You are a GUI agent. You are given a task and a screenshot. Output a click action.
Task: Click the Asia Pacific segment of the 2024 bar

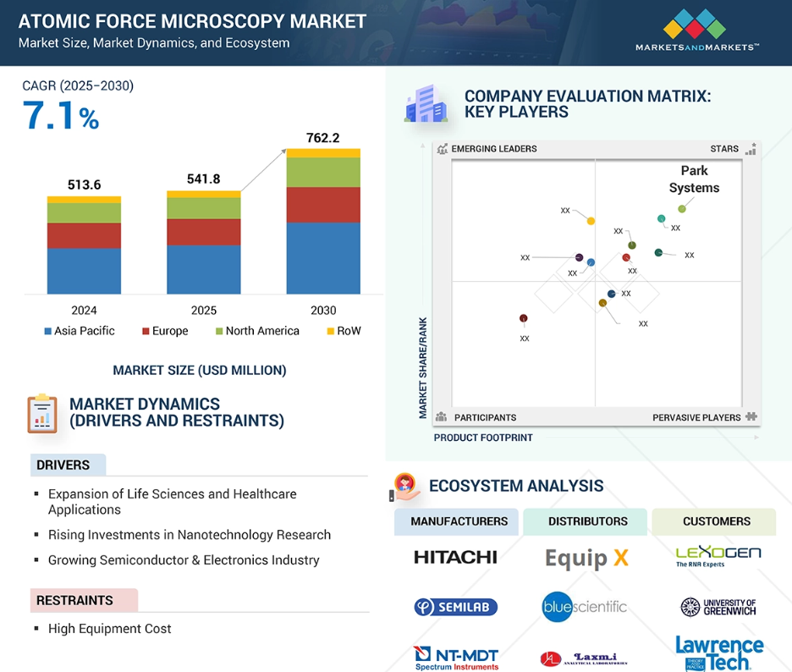click(x=84, y=271)
